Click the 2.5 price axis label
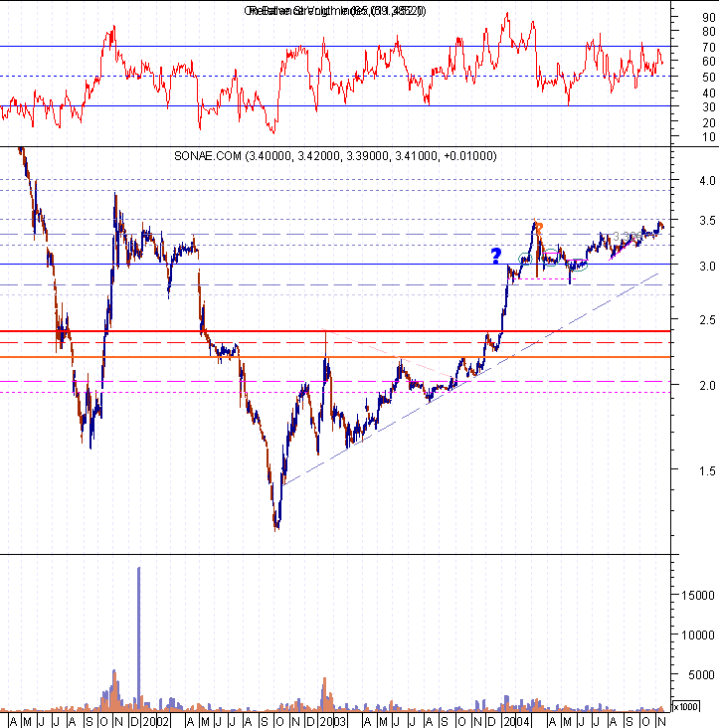 pos(707,320)
